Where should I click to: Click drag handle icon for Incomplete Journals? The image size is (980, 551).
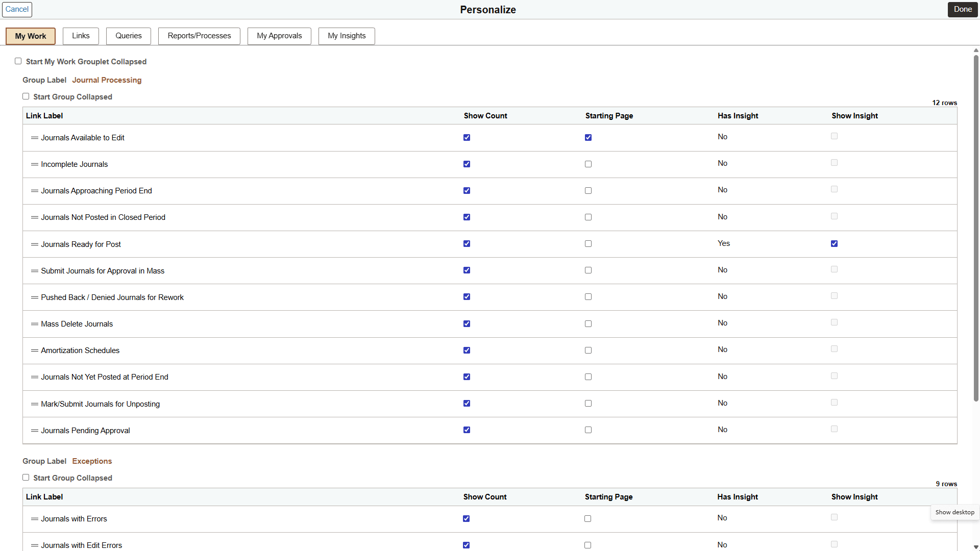(34, 164)
